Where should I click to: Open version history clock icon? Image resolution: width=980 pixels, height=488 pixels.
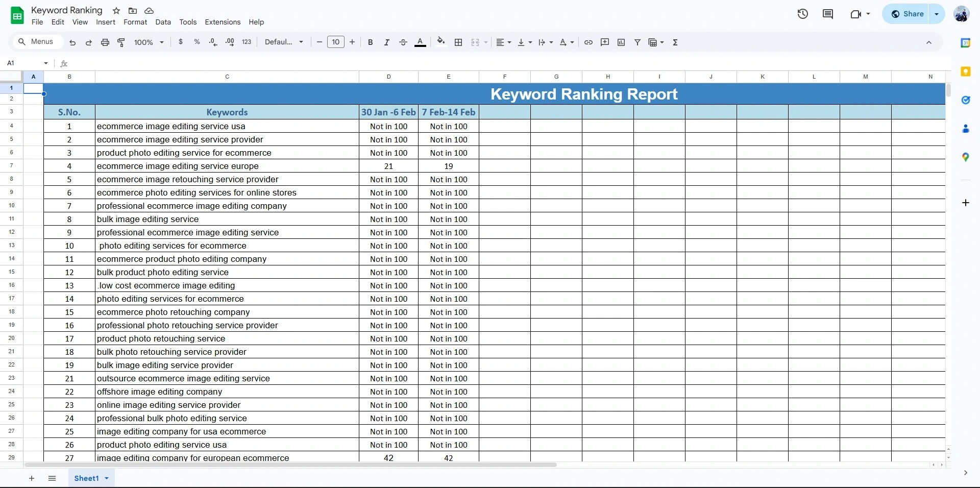tap(802, 14)
